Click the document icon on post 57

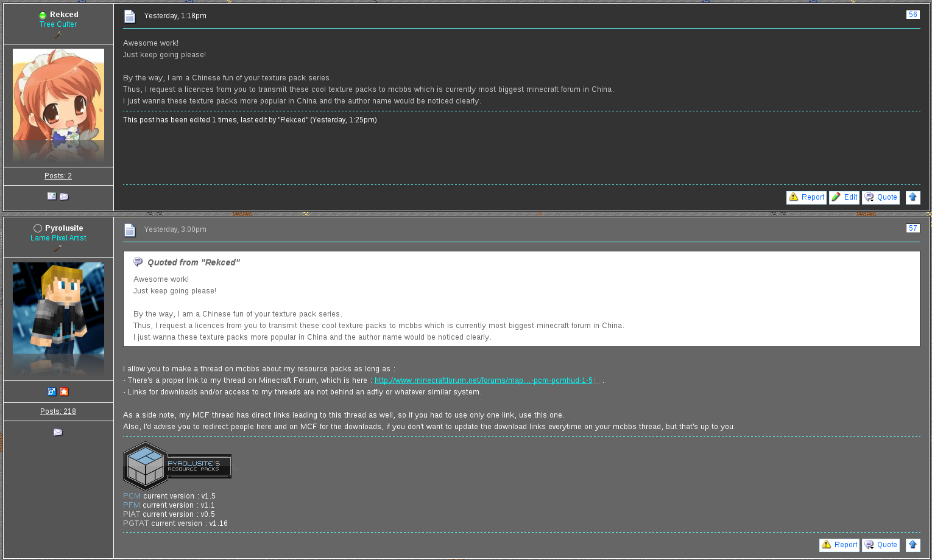(x=130, y=230)
